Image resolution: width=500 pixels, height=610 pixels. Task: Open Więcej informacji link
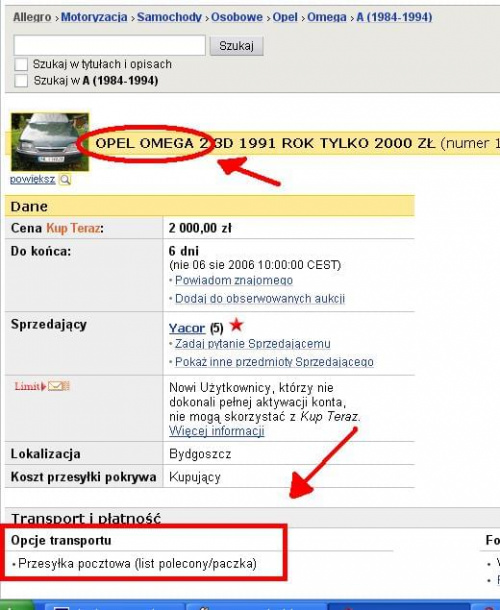pos(217,431)
